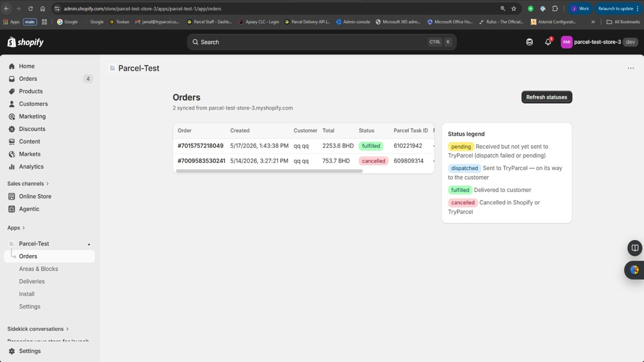The width and height of the screenshot is (644, 362).
Task: Click the Settings gear icon at bottom
Action: pyautogui.click(x=12, y=351)
